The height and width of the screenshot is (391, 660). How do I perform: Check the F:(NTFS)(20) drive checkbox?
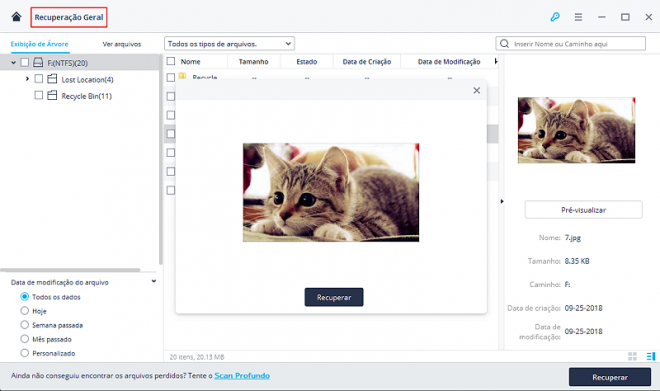click(25, 63)
